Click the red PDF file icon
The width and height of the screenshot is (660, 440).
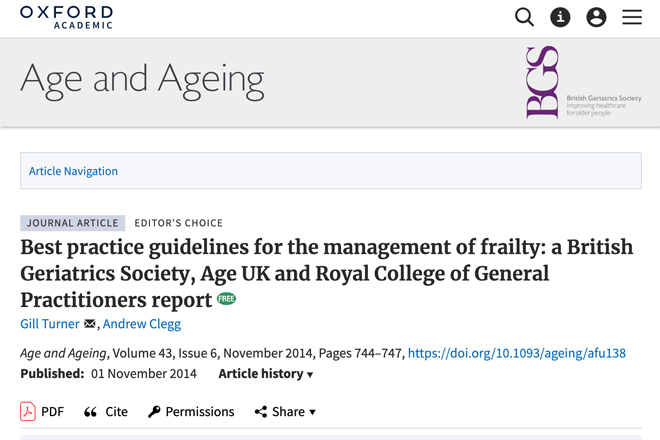[28, 411]
